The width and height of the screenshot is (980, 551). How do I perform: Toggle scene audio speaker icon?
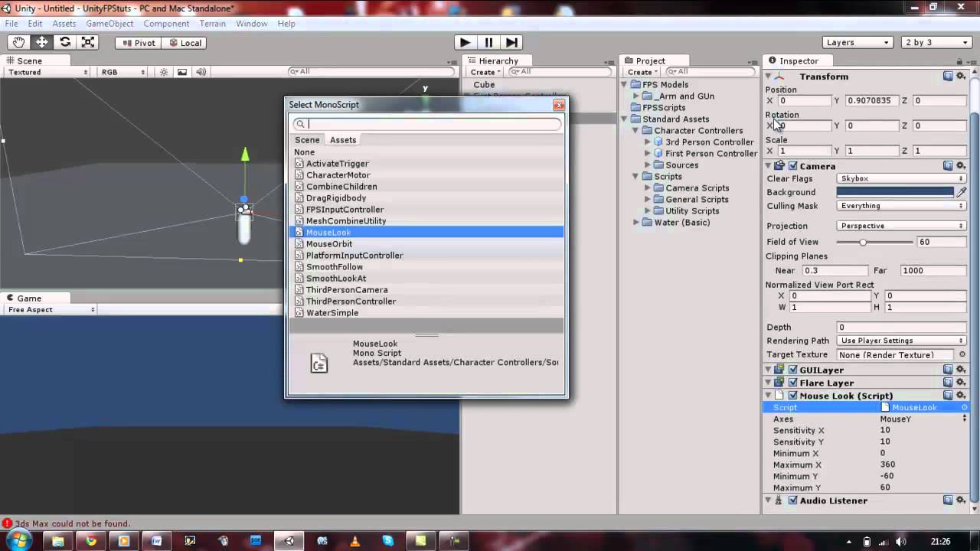[x=201, y=72]
